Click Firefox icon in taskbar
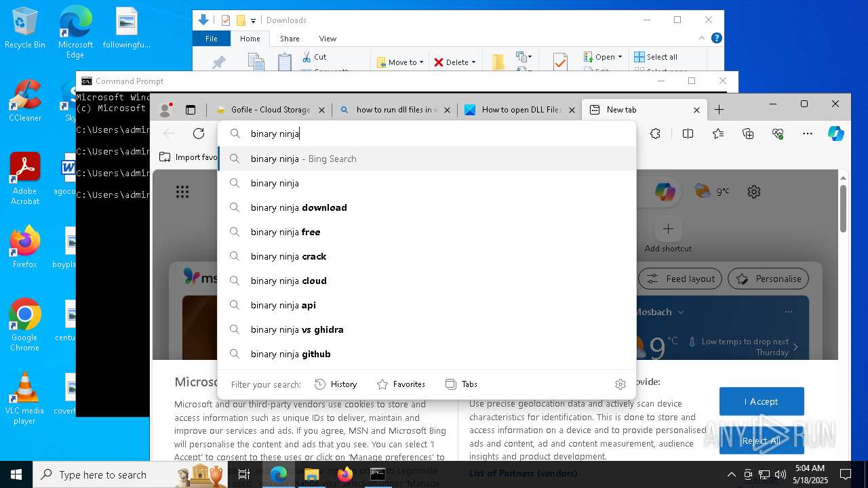 pos(345,474)
